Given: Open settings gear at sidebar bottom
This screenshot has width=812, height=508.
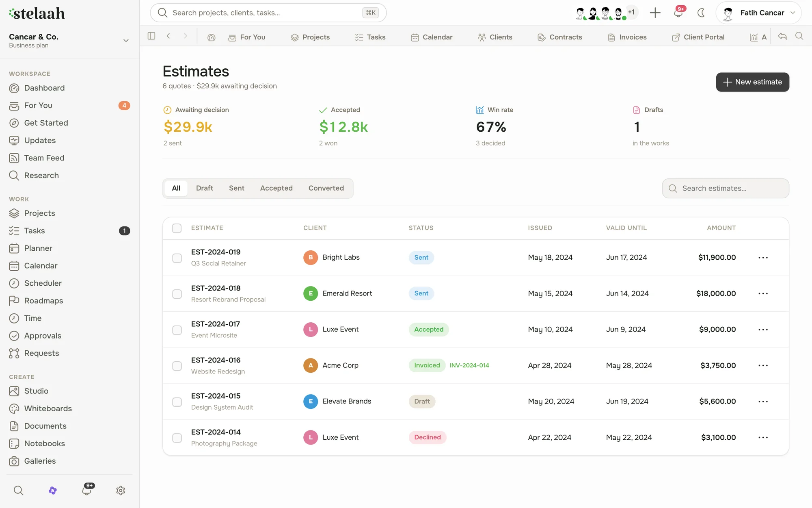Looking at the screenshot, I should pos(121,490).
